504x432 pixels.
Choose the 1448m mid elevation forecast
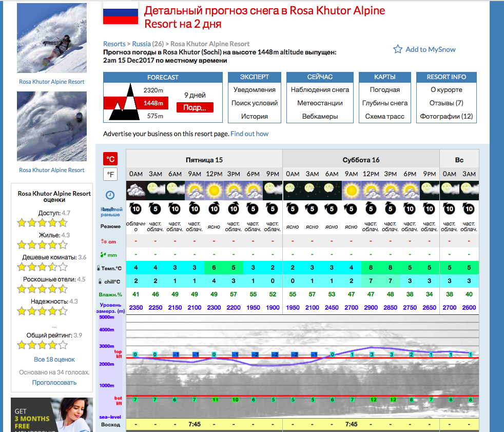tap(153, 103)
